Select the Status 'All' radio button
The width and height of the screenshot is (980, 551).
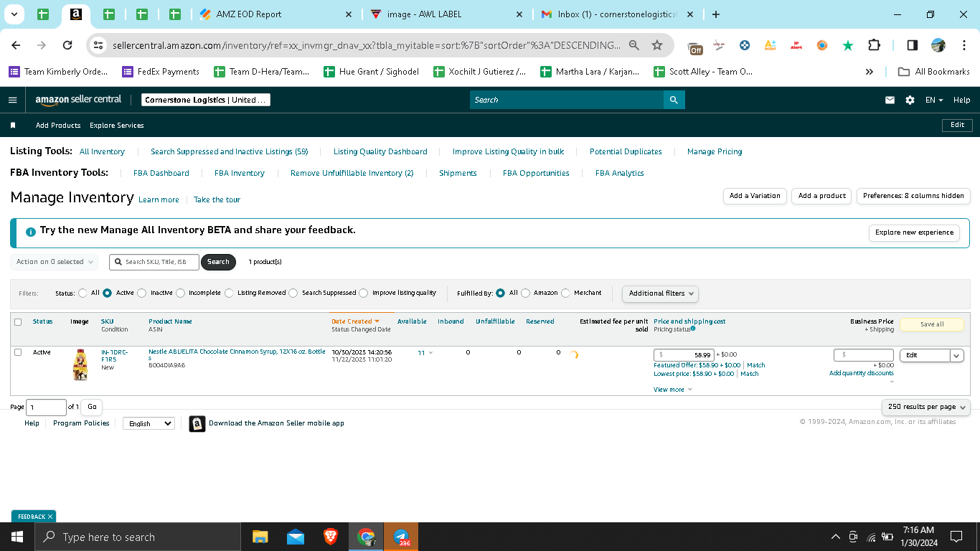pyautogui.click(x=83, y=293)
